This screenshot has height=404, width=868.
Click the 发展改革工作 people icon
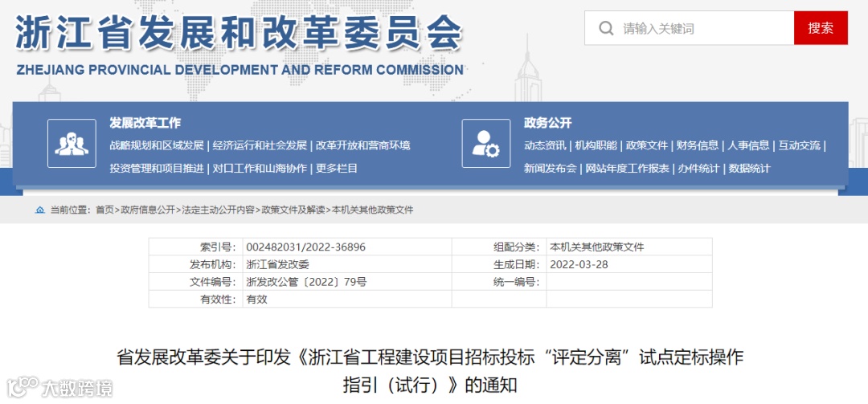[x=72, y=143]
